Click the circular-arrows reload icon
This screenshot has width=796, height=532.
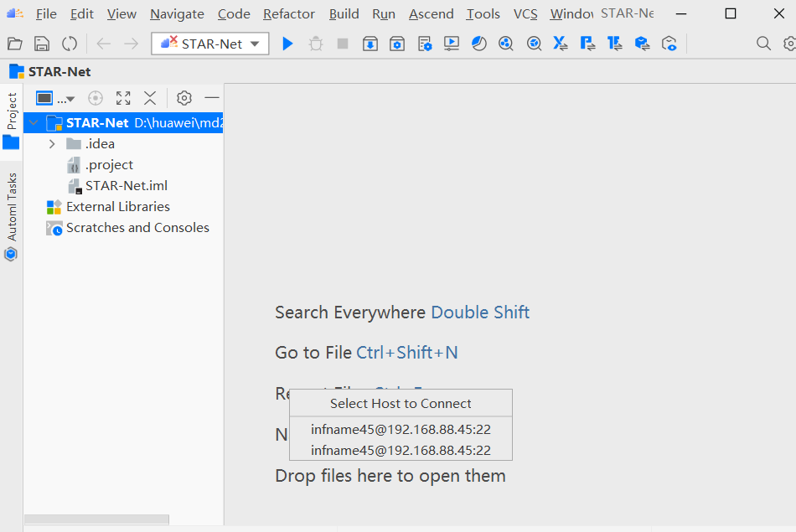(x=70, y=44)
